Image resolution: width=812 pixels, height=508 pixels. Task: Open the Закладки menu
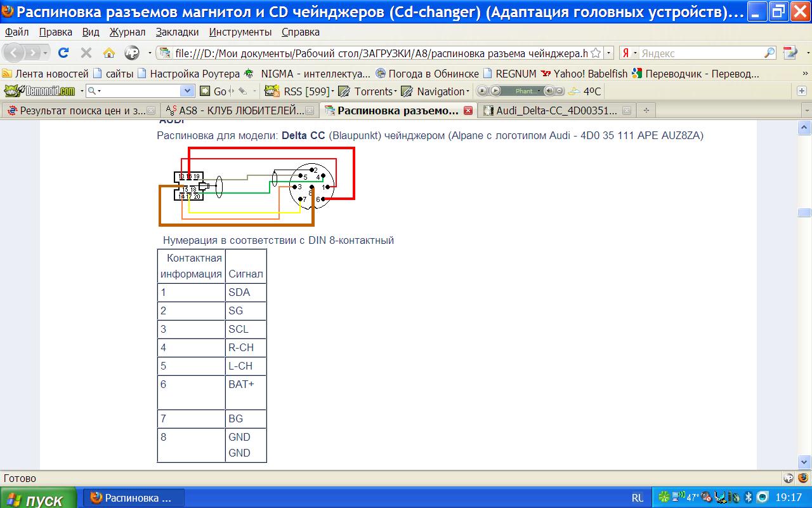coord(177,32)
